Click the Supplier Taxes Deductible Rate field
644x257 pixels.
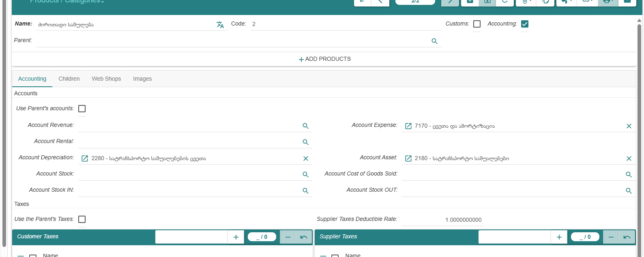click(442, 220)
